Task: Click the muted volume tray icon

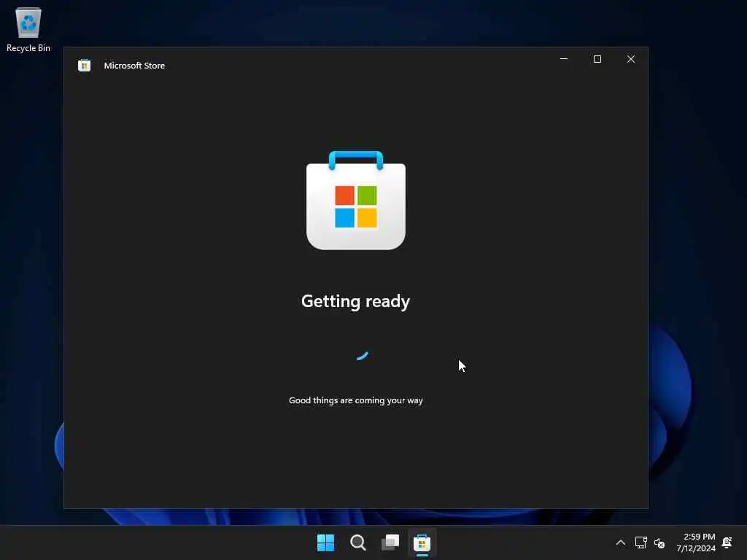Action: pyautogui.click(x=659, y=542)
